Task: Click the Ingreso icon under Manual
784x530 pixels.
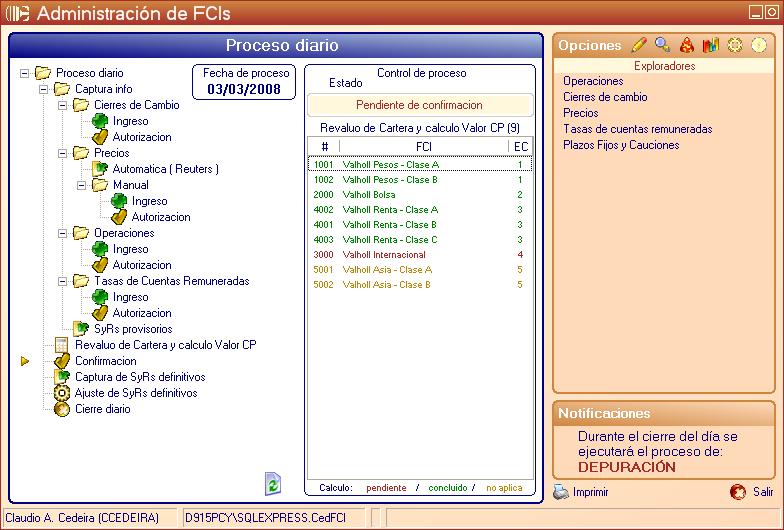Action: (119, 201)
